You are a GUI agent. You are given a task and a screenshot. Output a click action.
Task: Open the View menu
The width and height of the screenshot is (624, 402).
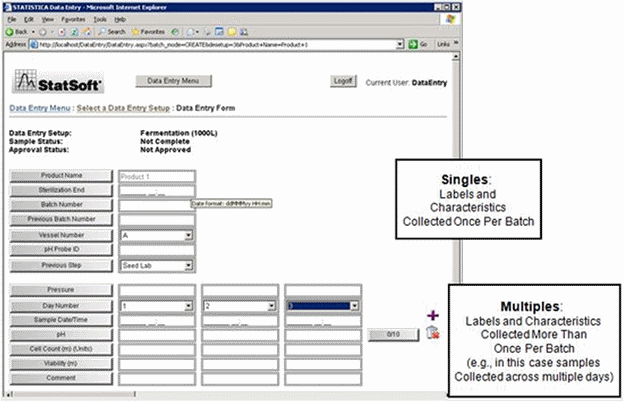pos(47,19)
